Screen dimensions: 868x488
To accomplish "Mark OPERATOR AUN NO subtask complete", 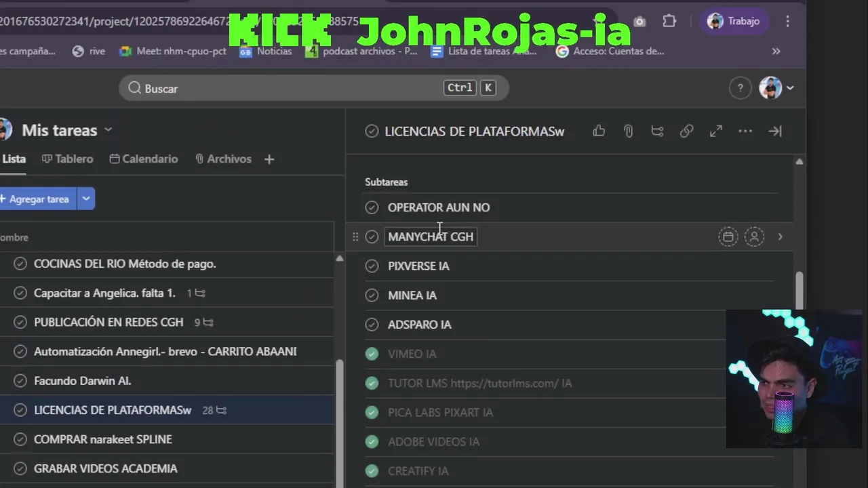I will tap(372, 207).
